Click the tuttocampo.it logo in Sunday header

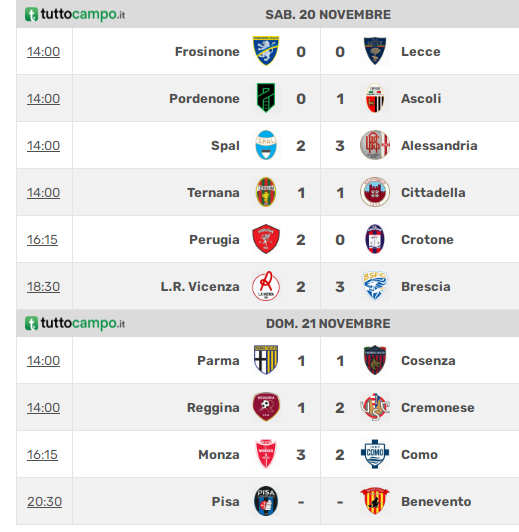point(75,323)
